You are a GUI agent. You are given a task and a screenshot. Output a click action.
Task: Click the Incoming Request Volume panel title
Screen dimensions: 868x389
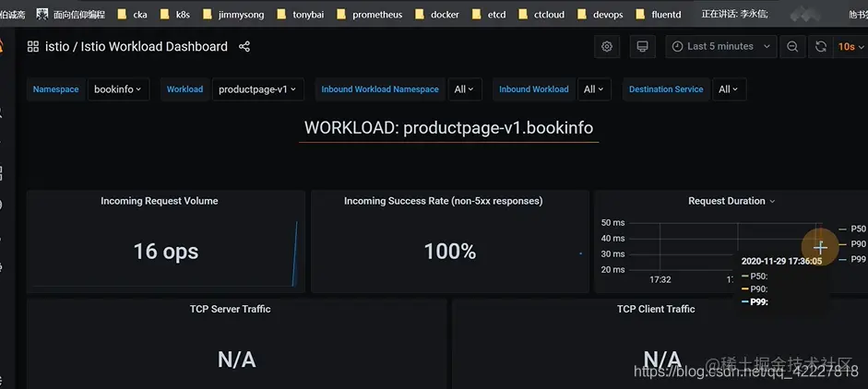click(160, 201)
